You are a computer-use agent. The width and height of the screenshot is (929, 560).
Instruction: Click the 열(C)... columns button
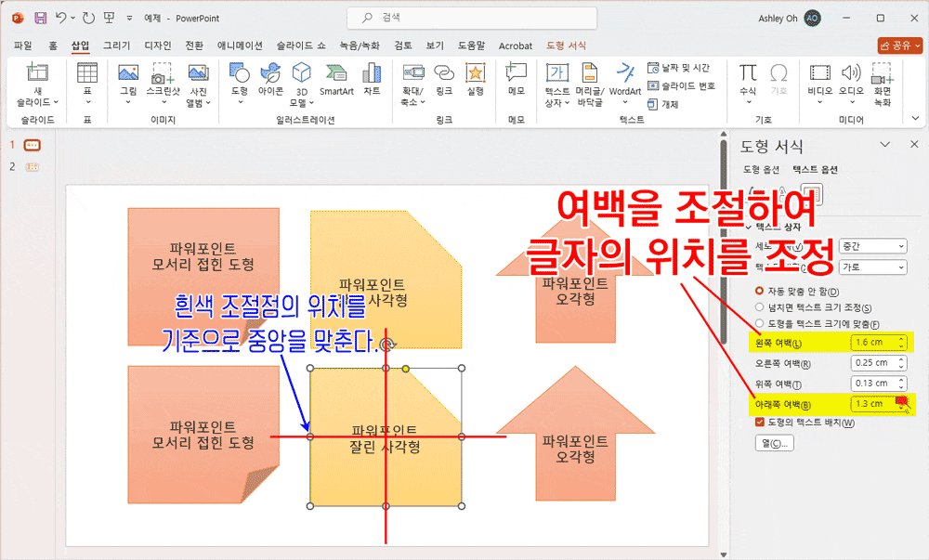[x=775, y=441]
